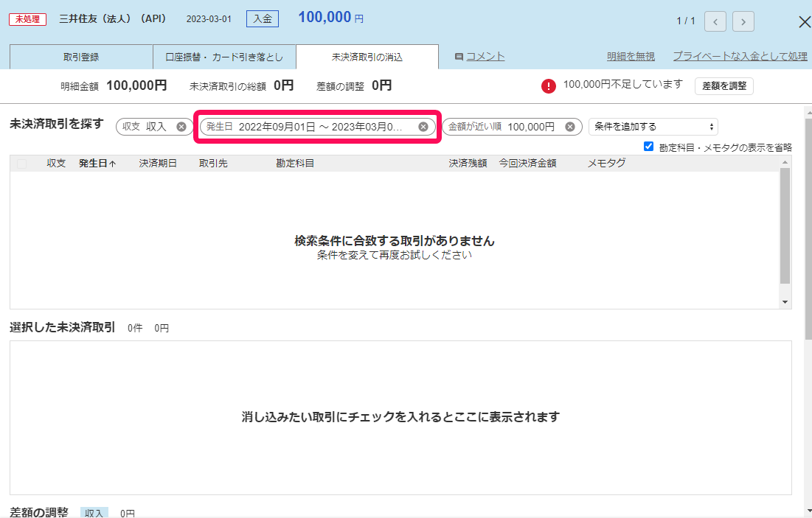Image resolution: width=812 pixels, height=518 pixels.
Task: Close the panel with the X icon
Action: (x=804, y=21)
